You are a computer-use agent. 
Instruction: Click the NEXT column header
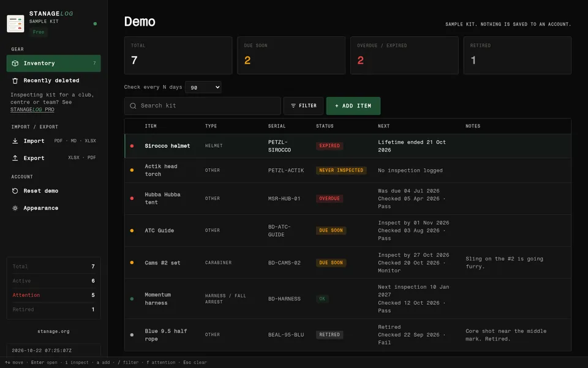click(x=383, y=126)
